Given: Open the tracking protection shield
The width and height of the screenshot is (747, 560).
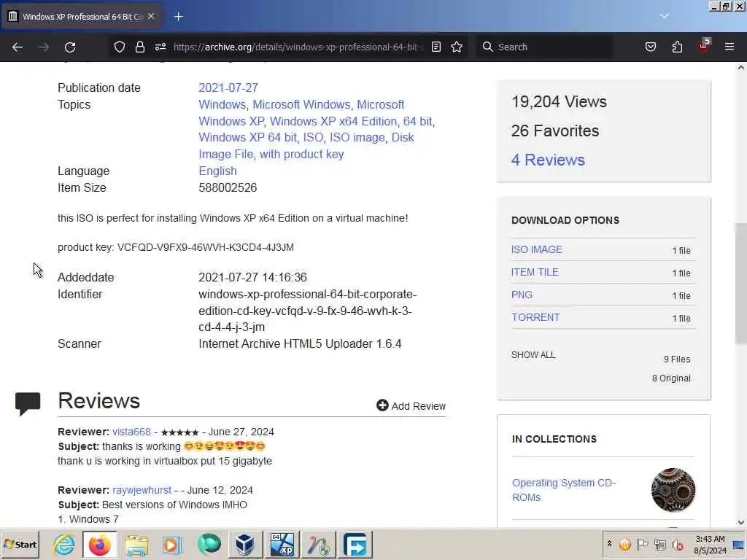Looking at the screenshot, I should (120, 47).
